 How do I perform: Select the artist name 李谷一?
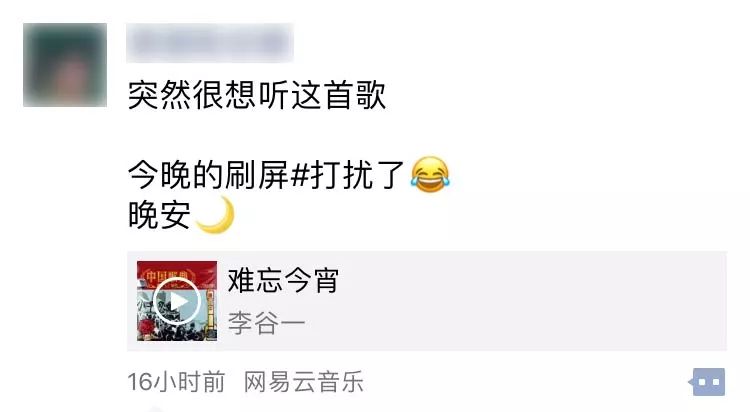point(266,322)
